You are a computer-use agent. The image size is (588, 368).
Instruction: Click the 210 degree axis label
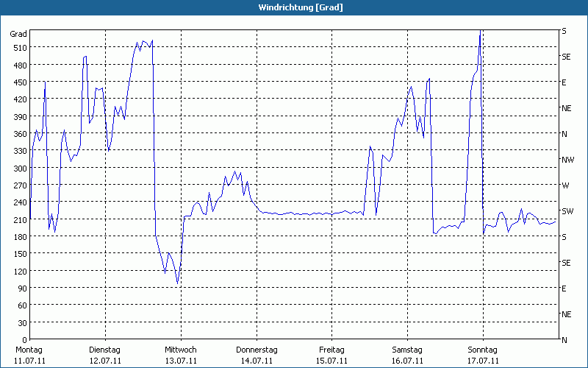point(21,219)
